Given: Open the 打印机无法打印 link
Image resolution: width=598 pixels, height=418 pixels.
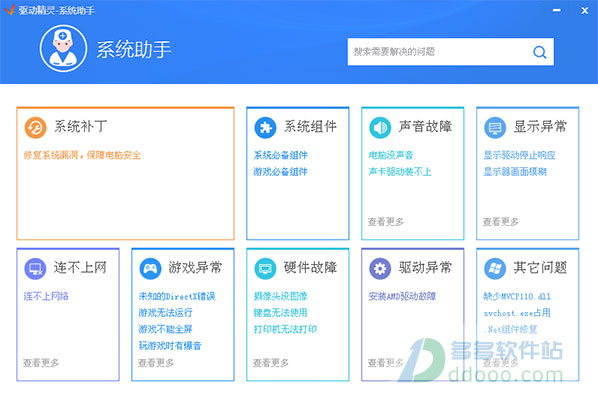Looking at the screenshot, I should coord(285,329).
